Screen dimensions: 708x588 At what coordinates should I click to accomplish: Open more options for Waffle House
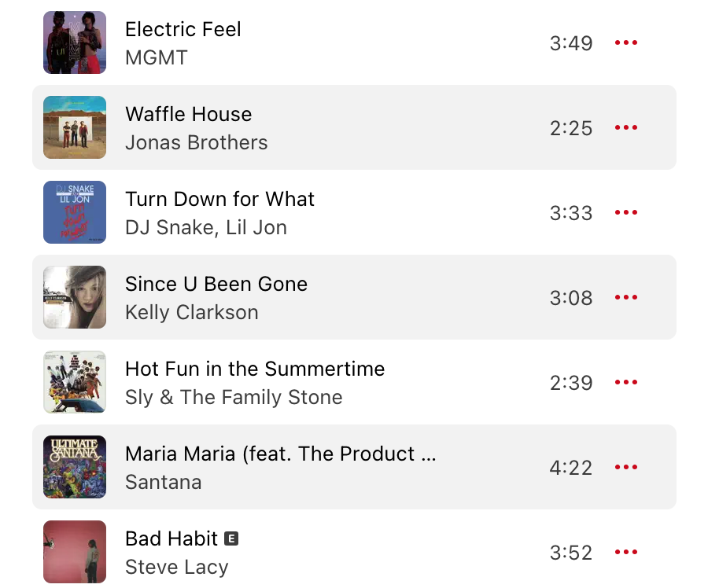point(625,128)
